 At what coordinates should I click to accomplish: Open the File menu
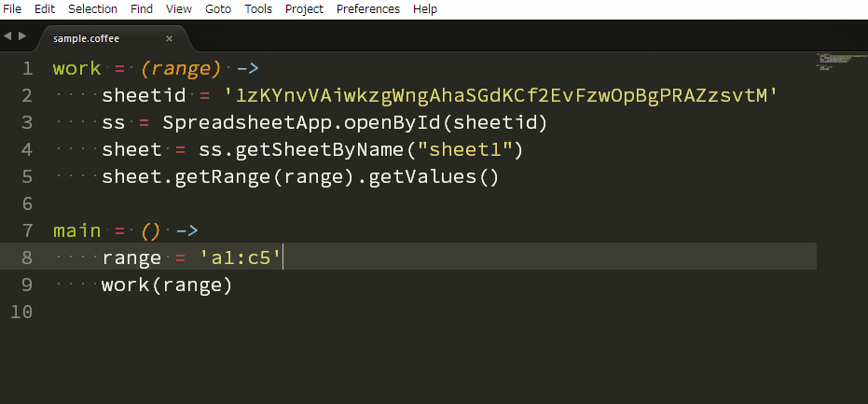(12, 9)
